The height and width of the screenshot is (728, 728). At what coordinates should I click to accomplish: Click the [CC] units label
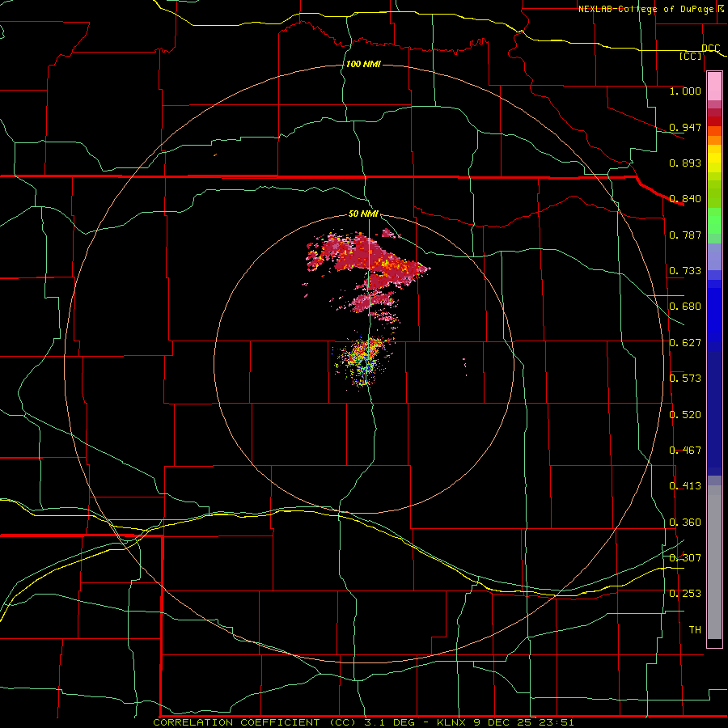click(x=691, y=56)
